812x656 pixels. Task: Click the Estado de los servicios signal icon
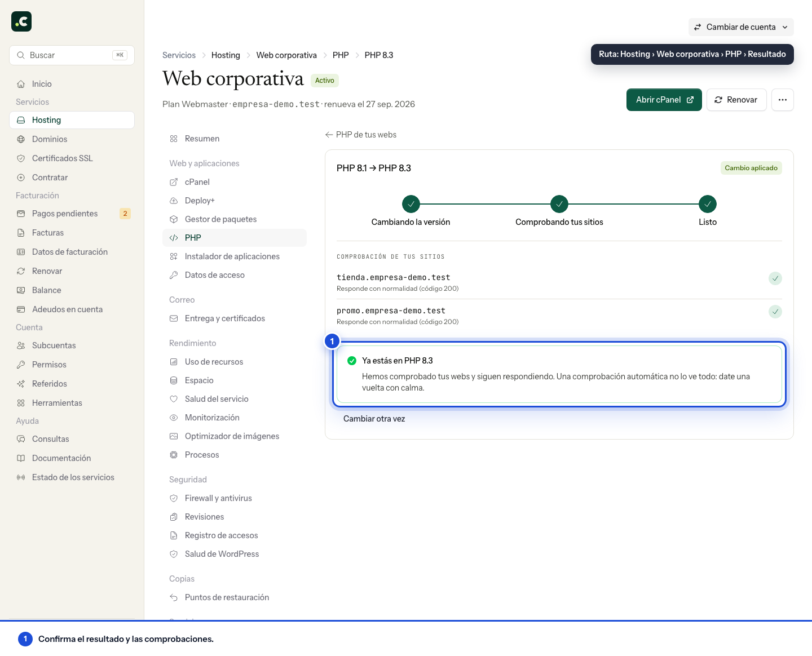point(21,477)
